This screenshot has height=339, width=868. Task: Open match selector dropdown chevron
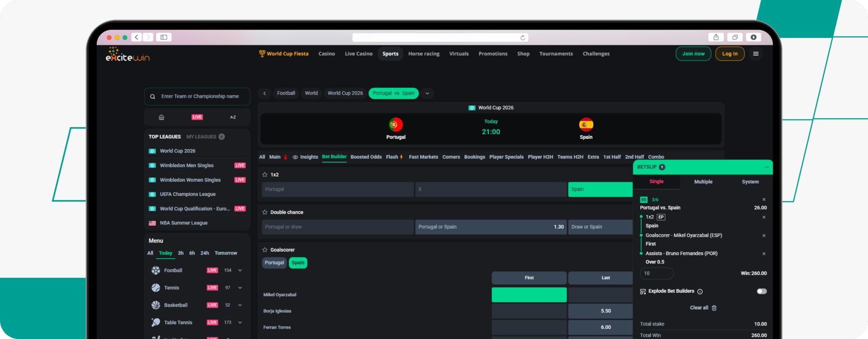click(427, 94)
